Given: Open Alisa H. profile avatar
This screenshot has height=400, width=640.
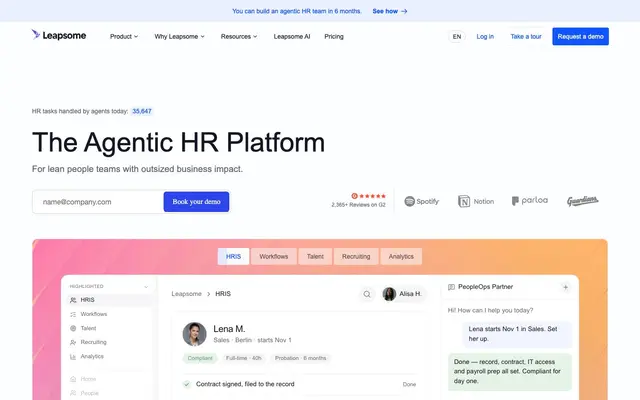Looking at the screenshot, I should click(389, 294).
